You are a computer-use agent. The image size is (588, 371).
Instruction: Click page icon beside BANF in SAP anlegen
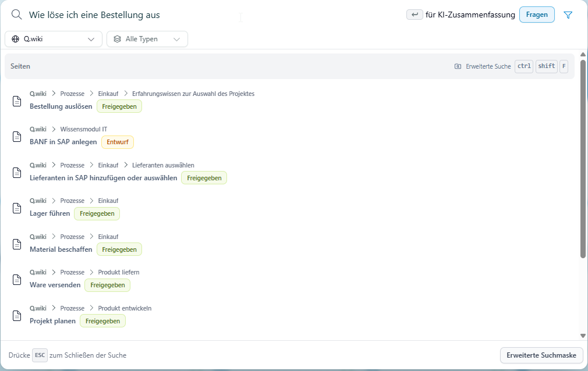[x=17, y=137]
